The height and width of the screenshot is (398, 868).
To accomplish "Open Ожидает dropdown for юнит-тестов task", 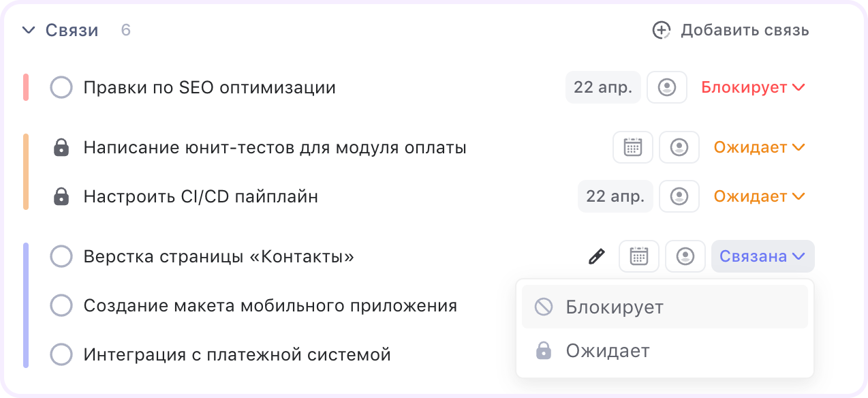I will (x=759, y=147).
